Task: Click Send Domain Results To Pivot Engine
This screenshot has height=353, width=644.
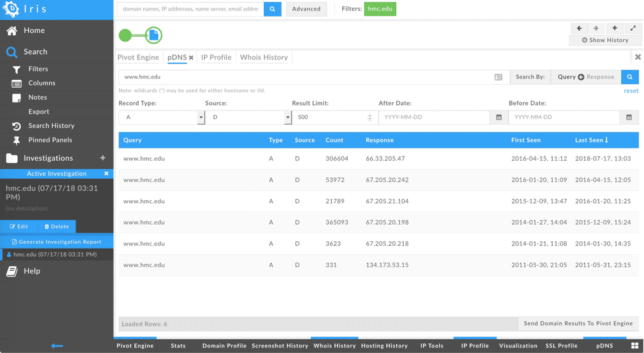Action: (578, 324)
